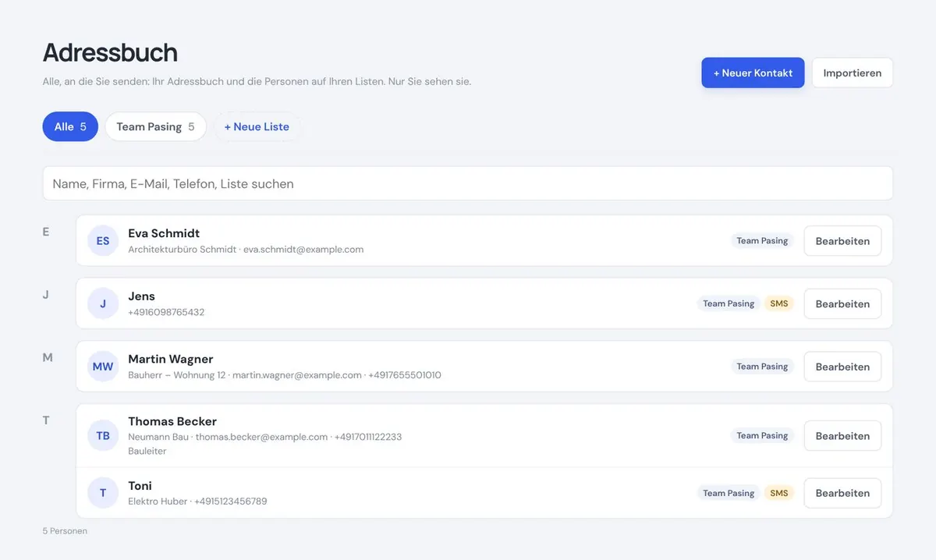Click the section letter E
Screen dimensions: 936x560
click(46, 232)
